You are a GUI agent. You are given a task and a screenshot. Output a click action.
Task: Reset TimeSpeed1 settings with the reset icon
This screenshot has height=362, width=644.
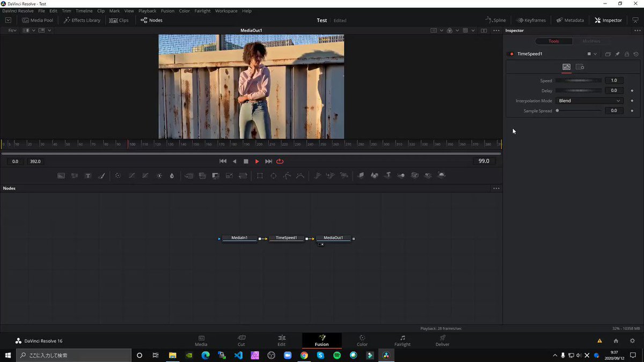[636, 54]
